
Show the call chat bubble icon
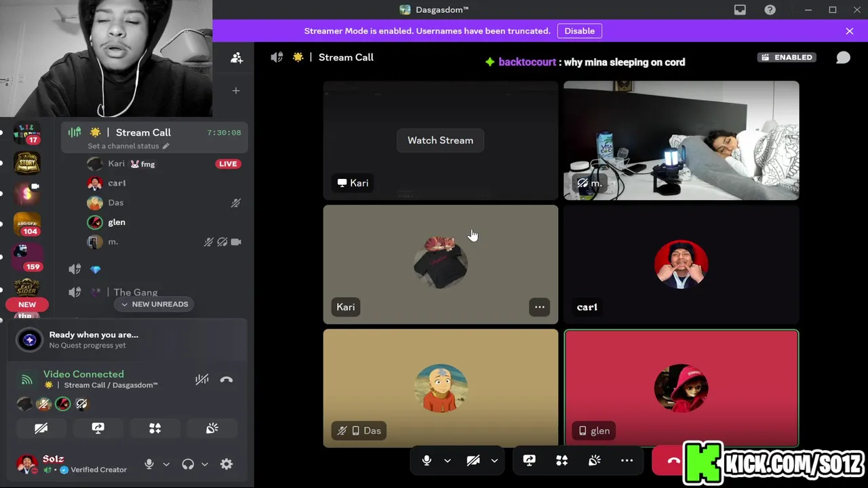coord(843,58)
